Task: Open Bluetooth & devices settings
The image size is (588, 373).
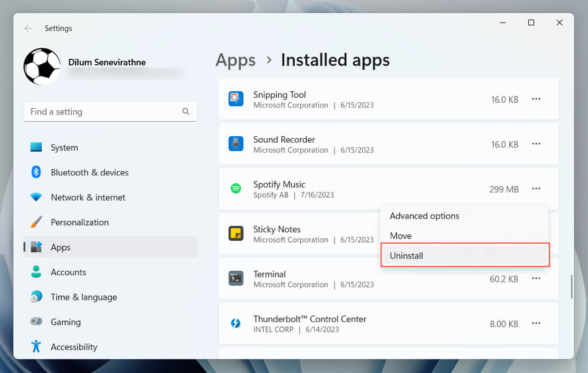Action: (x=89, y=172)
